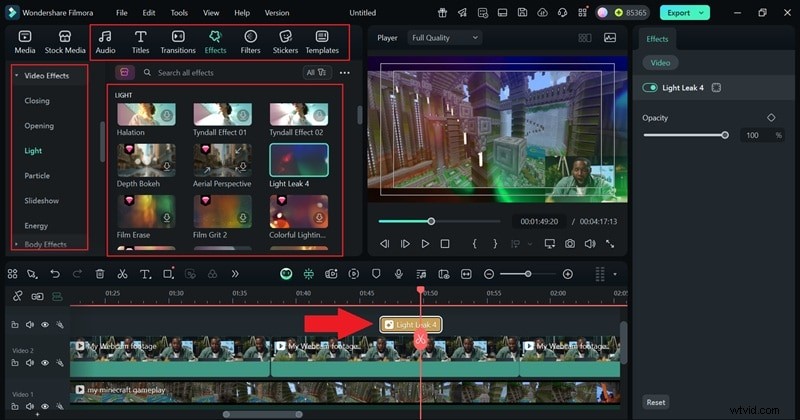Lock the effect track
This screenshot has height=420, width=800.
pos(15,325)
